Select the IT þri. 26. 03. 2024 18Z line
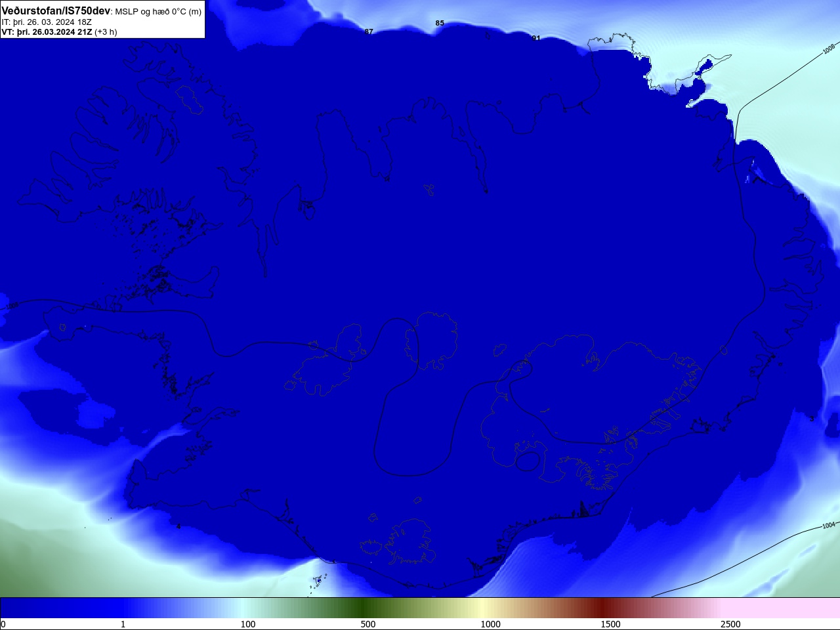840x630 pixels. click(x=47, y=22)
